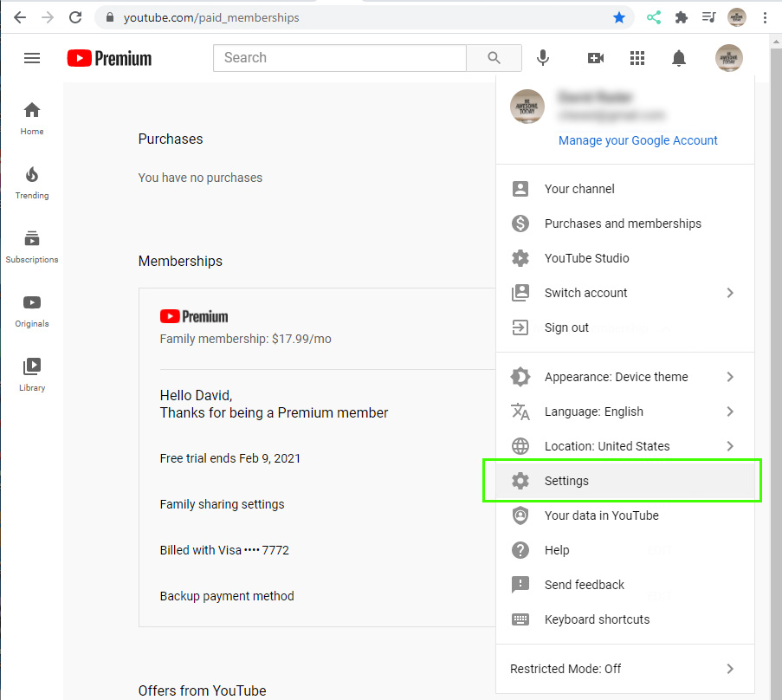The height and width of the screenshot is (700, 782).
Task: Click Backup payment method
Action: (227, 596)
